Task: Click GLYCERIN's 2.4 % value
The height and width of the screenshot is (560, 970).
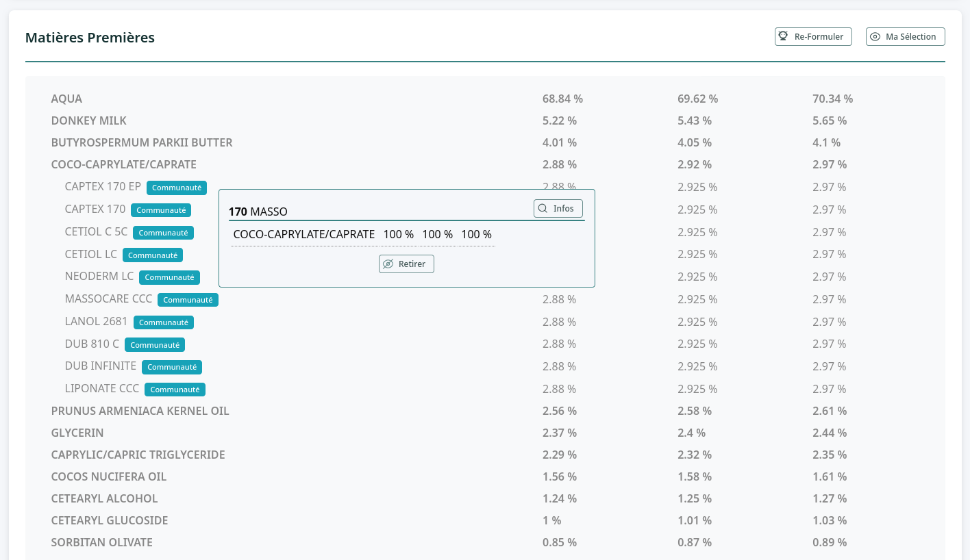Action: (691, 433)
